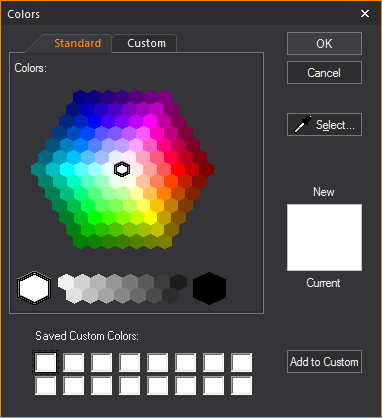
Task: Select the darkest gray hexagon next to black
Action: pyautogui.click(x=178, y=282)
